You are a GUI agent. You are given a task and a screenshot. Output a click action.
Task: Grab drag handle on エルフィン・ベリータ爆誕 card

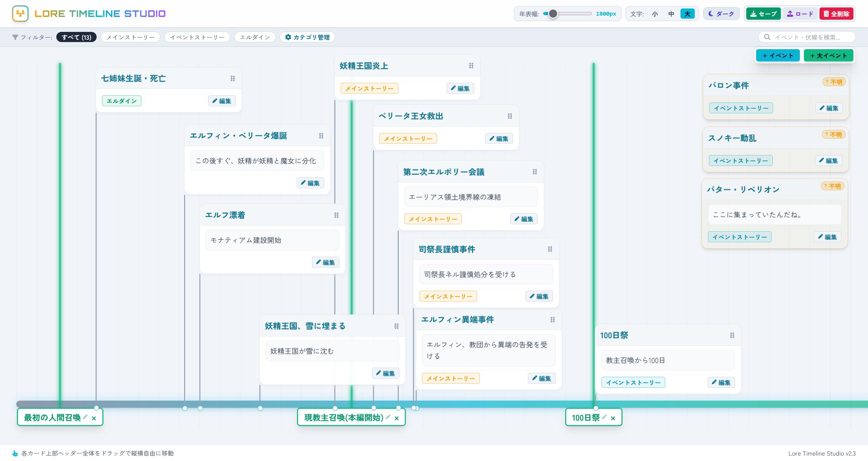321,136
